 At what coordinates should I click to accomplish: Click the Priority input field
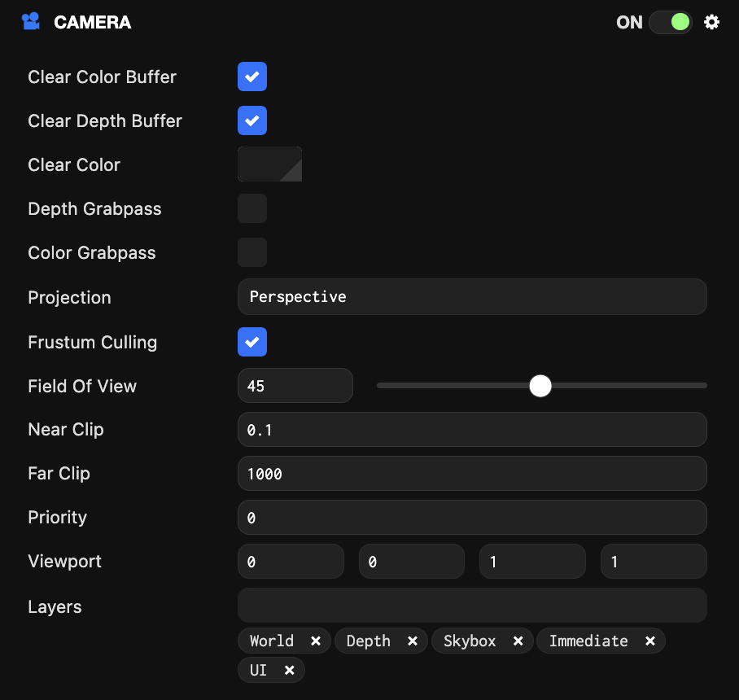tap(472, 517)
